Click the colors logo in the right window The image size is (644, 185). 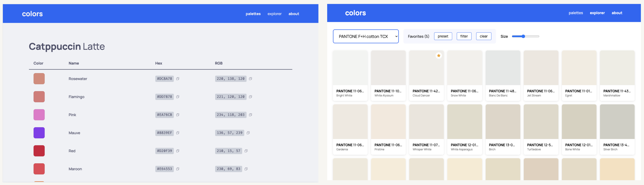click(355, 13)
